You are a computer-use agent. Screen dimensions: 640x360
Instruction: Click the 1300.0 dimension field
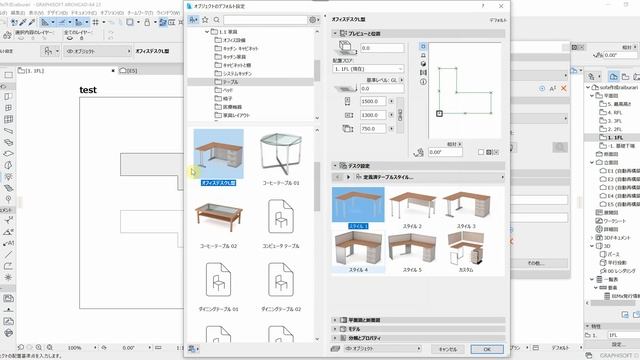coord(373,115)
